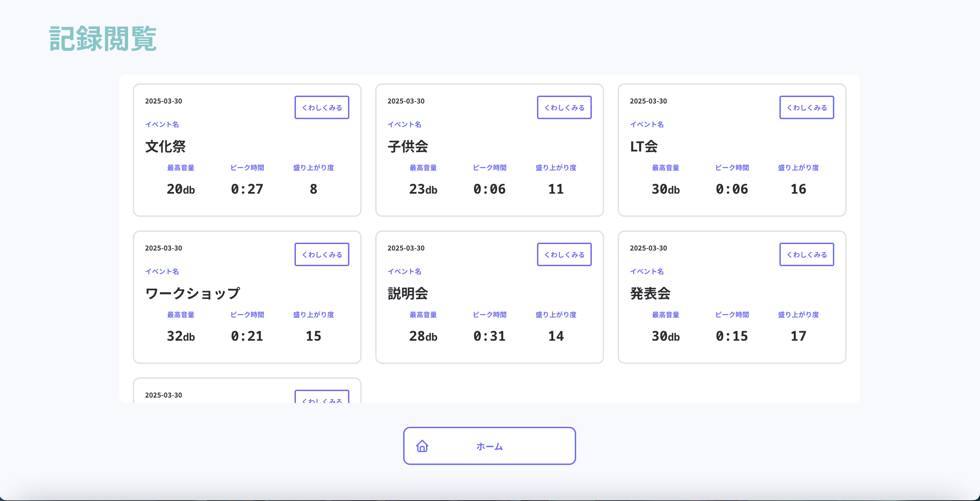Click the date on the partially visible bottom card
Screen dimensions: 980x501
[163, 395]
